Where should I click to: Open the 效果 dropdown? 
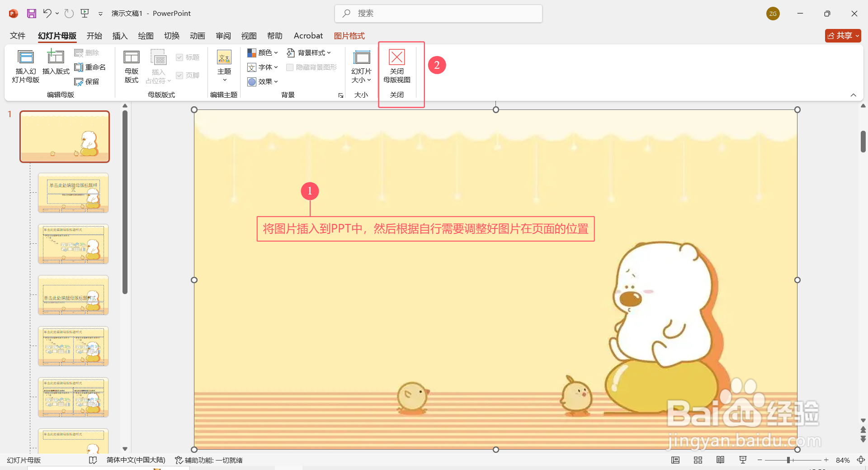tap(263, 81)
